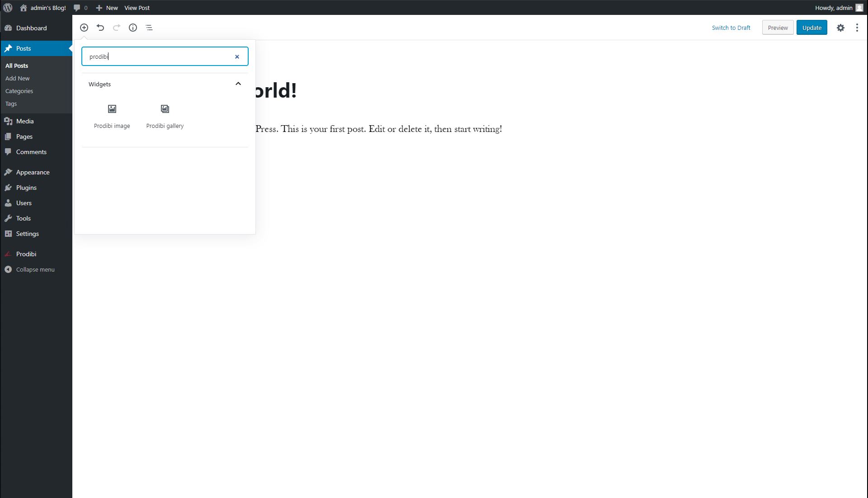The image size is (868, 498).
Task: Clear the prodibi search input field
Action: (x=237, y=56)
